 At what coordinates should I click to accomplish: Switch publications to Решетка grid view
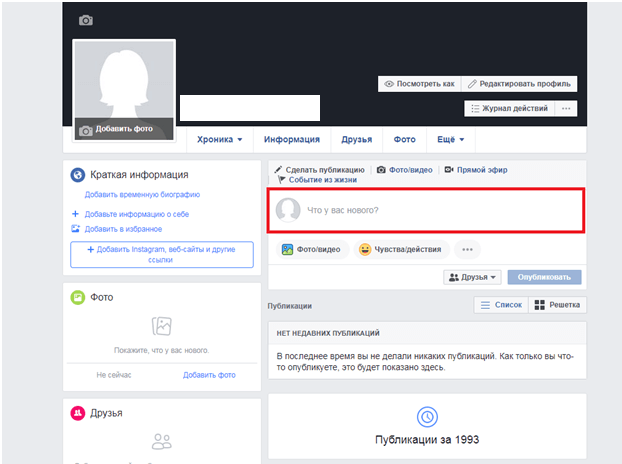(x=557, y=305)
